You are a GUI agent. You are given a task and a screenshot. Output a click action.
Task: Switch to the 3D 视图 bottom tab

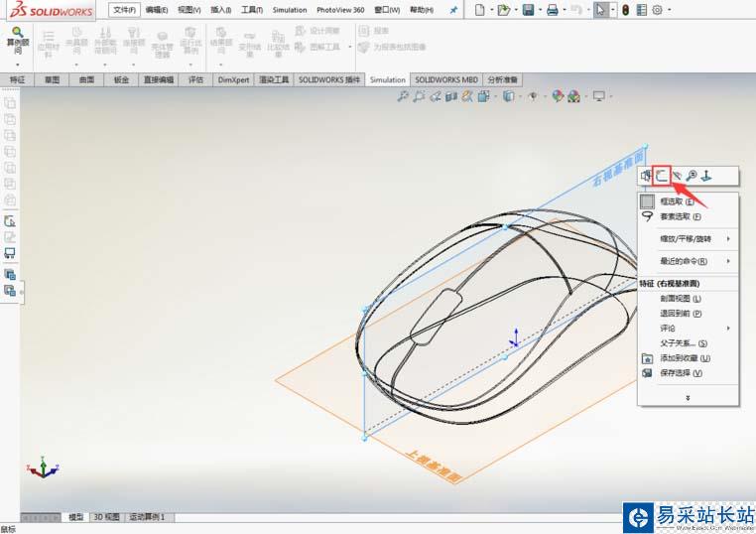(x=106, y=517)
